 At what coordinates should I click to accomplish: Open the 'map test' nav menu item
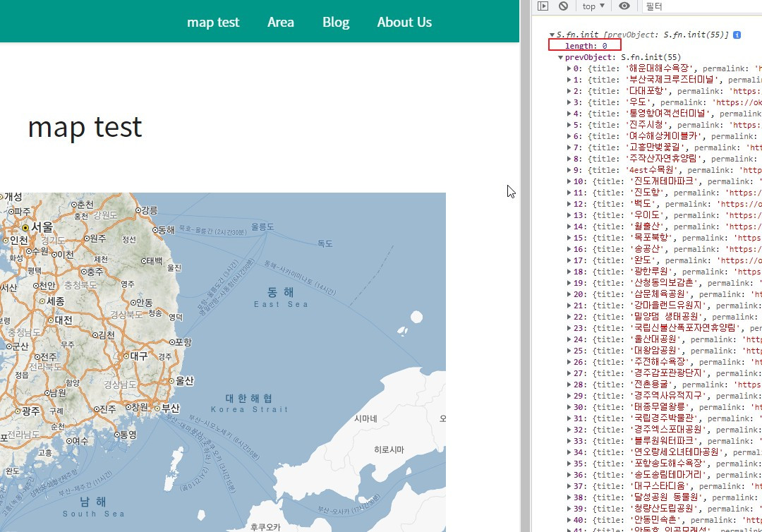pyautogui.click(x=213, y=23)
